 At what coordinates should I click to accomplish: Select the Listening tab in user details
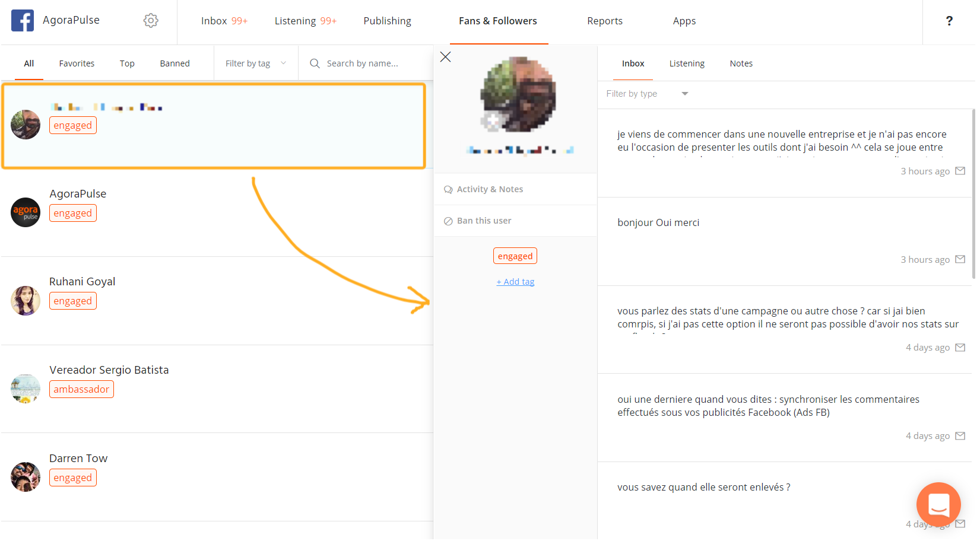coord(687,63)
